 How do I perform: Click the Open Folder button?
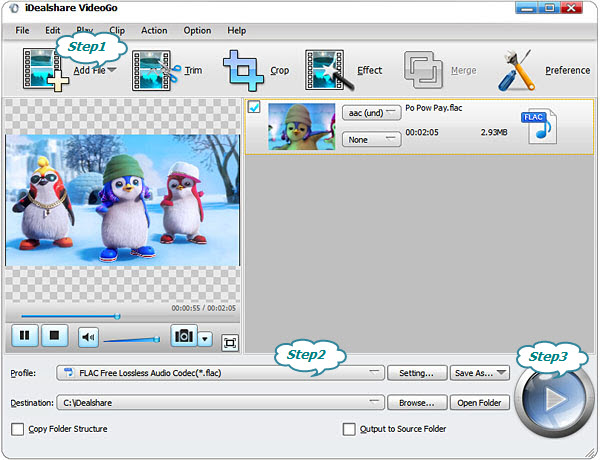(480, 403)
